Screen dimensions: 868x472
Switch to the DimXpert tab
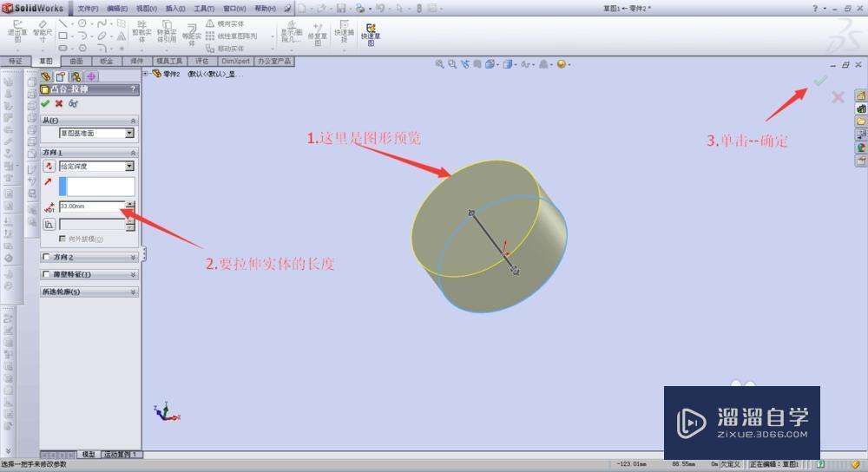(x=235, y=61)
